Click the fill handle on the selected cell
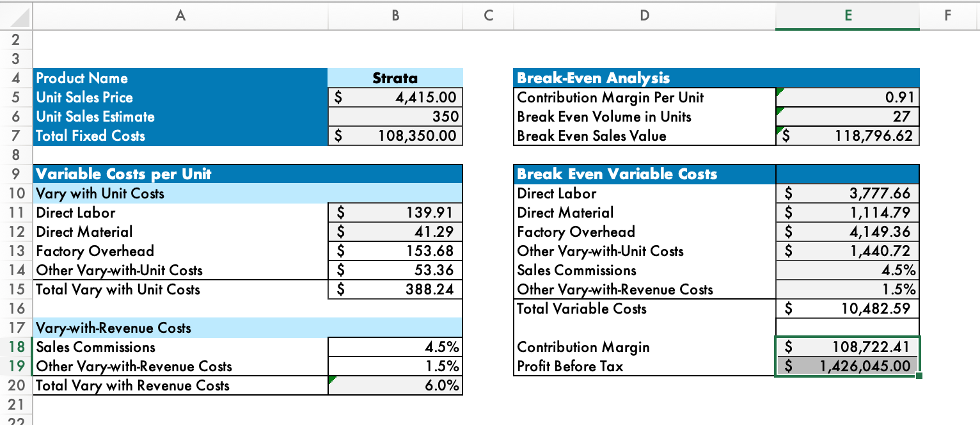Screen dimensions: 980x425 pos(920,376)
